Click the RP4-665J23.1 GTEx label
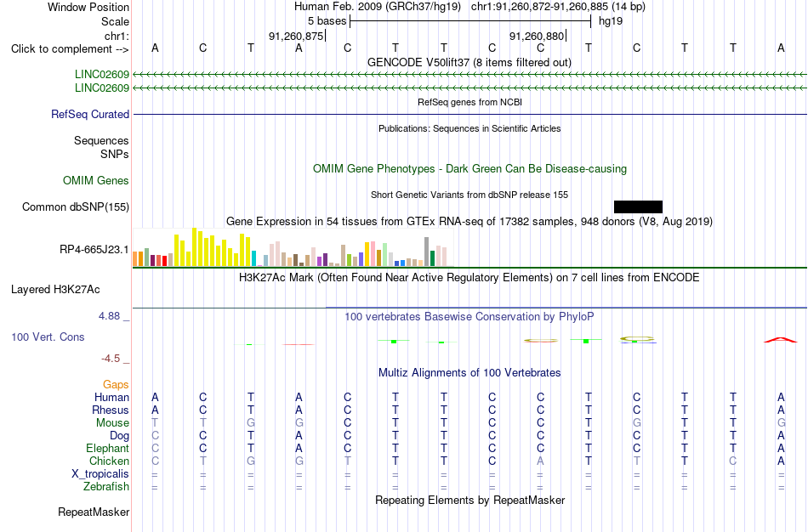This screenshot has height=532, width=808. [x=94, y=250]
